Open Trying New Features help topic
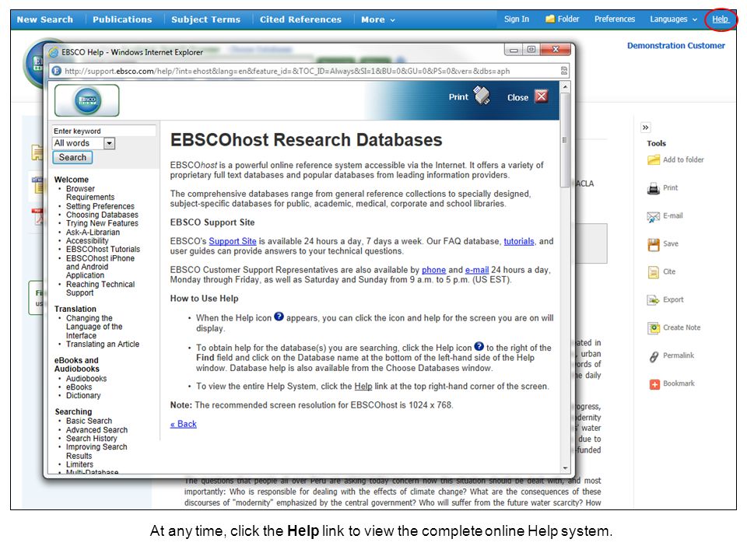The image size is (747, 560). pos(102,223)
